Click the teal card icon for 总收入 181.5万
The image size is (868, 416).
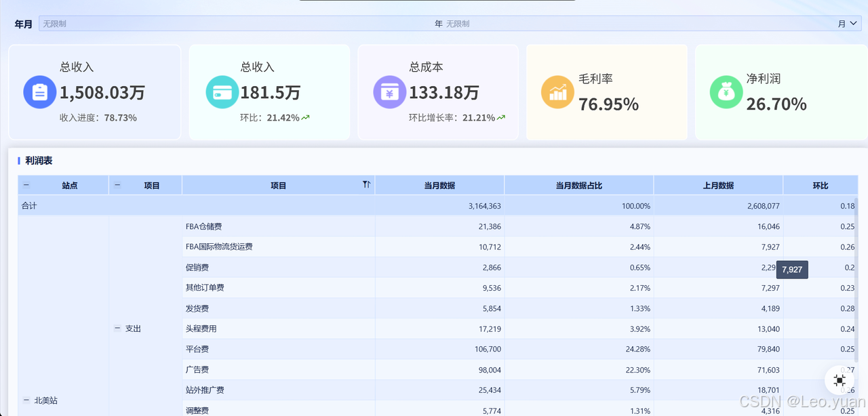222,92
